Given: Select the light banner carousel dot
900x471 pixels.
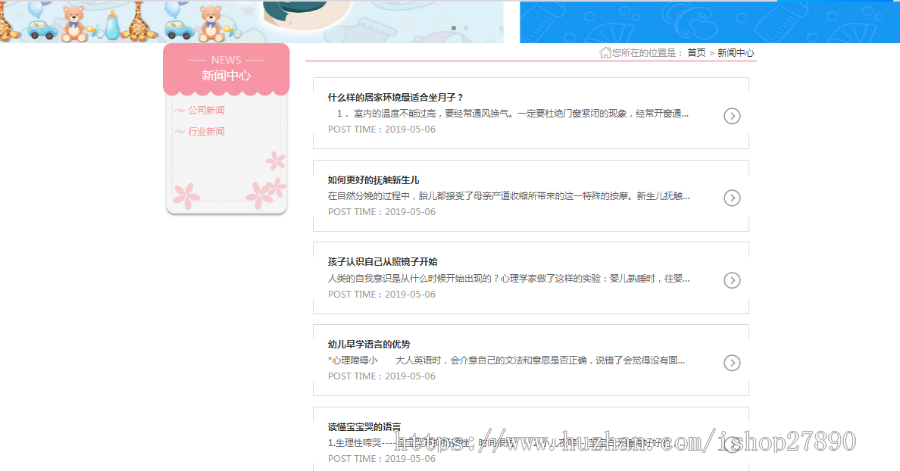Looking at the screenshot, I should [465, 28].
